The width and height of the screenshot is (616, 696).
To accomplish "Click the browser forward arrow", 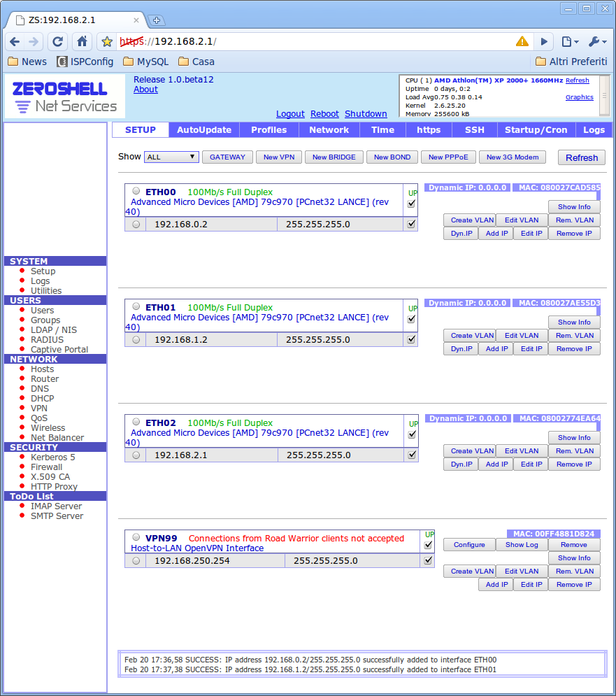I will pos(34,42).
